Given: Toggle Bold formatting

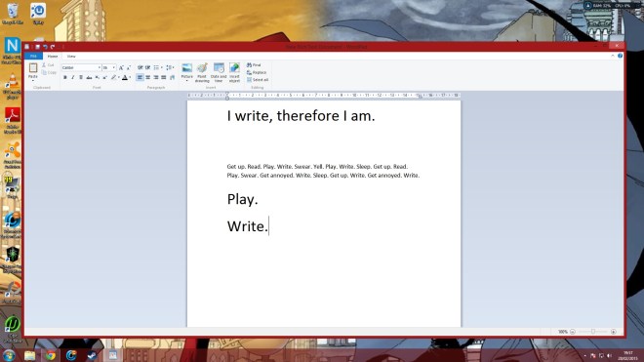Looking at the screenshot, I should 65,77.
